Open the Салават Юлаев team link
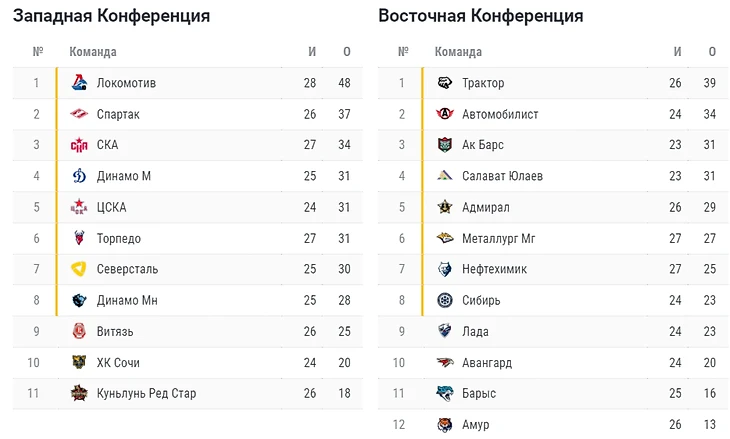 coord(502,176)
